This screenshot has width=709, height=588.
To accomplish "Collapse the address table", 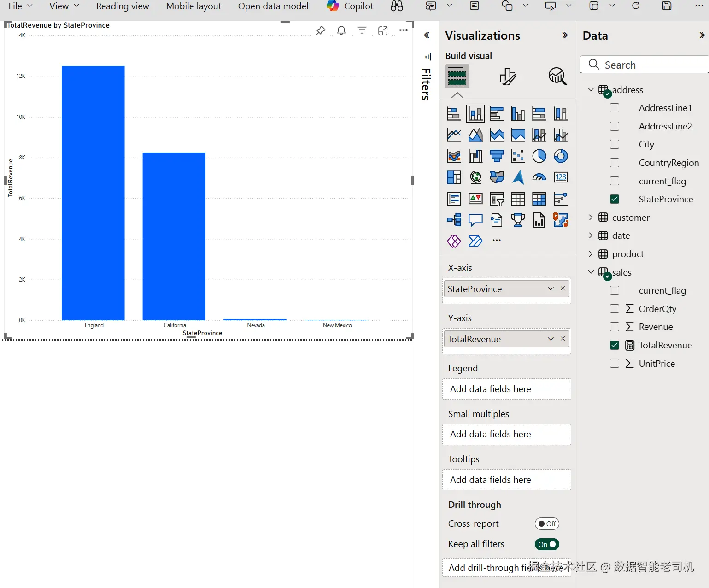I will point(591,89).
